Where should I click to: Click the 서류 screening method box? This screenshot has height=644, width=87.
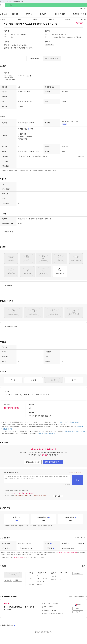coord(13,380)
